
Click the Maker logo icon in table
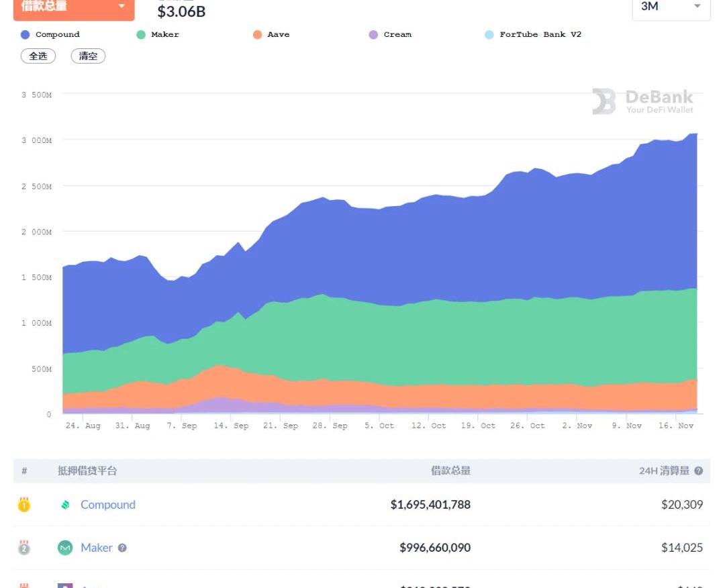65,548
